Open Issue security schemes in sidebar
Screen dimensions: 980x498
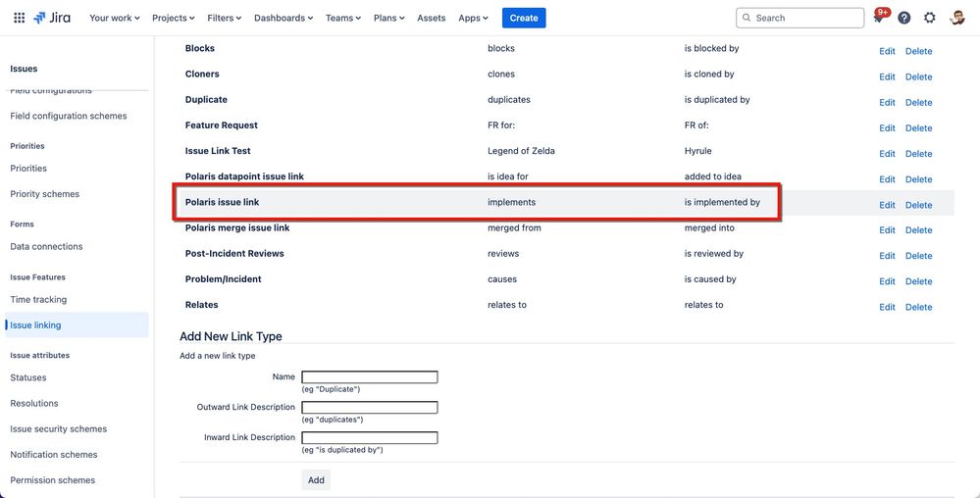coord(58,428)
